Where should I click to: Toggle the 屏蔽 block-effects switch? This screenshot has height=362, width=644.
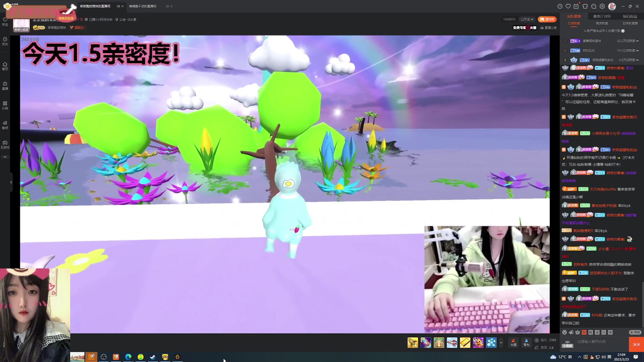coord(635,332)
